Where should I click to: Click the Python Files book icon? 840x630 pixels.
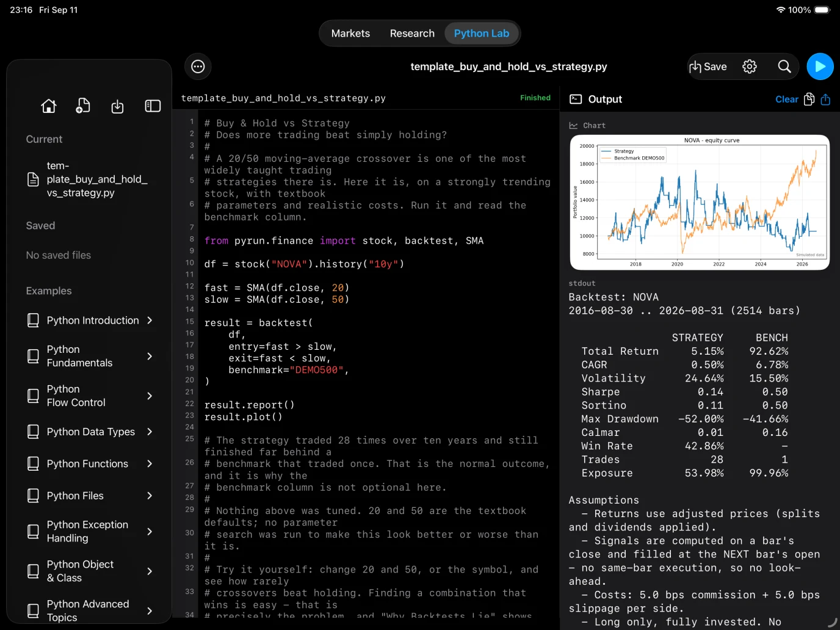[34, 496]
